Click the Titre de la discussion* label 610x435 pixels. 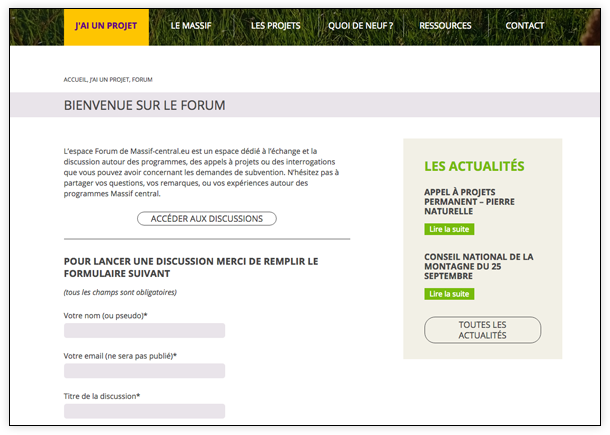[102, 396]
